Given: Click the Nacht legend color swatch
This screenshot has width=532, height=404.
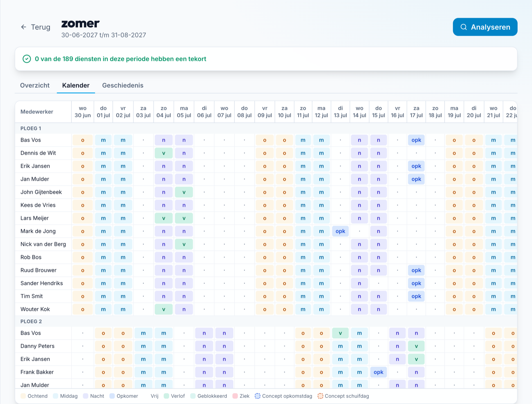Looking at the screenshot, I should click(x=86, y=396).
